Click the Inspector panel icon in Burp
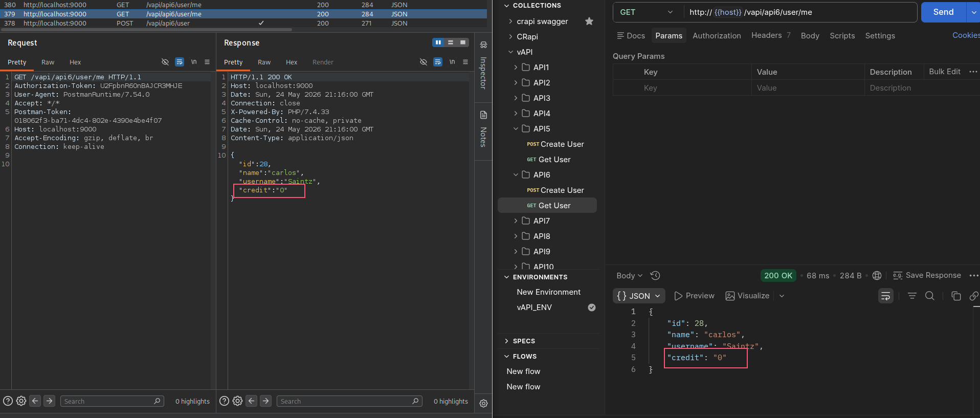Image resolution: width=980 pixels, height=418 pixels. pos(483,45)
